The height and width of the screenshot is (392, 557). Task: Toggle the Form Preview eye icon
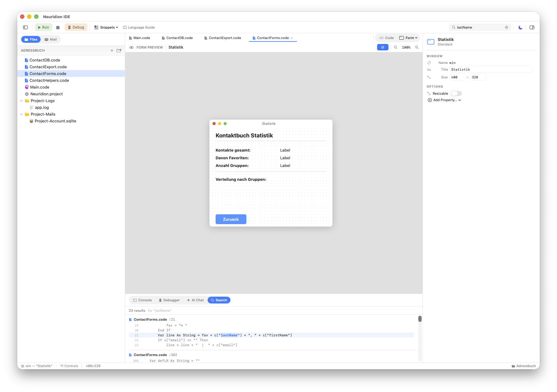point(131,47)
